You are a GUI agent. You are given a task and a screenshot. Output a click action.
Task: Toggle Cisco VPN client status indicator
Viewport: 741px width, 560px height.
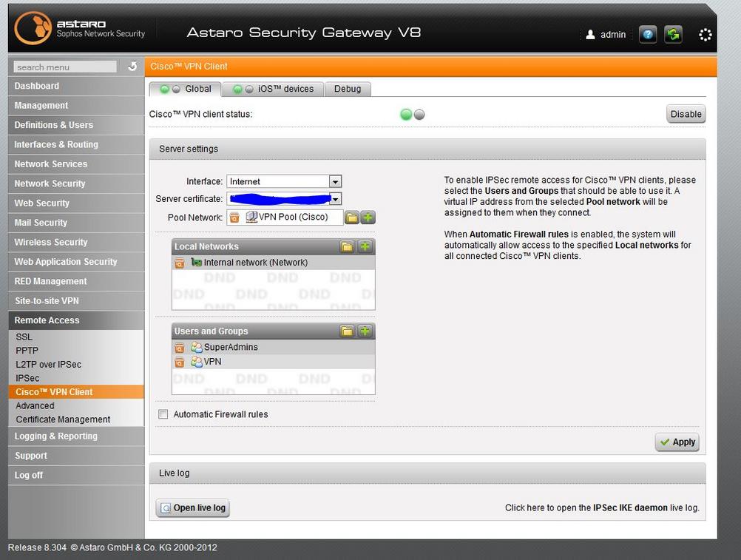412,115
